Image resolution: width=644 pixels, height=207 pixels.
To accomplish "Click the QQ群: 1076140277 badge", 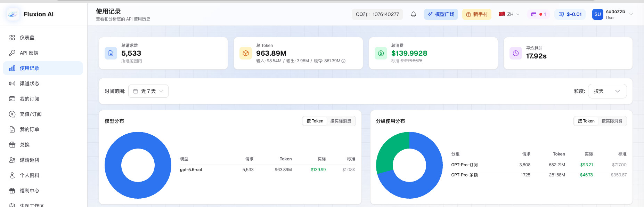I will (x=377, y=14).
